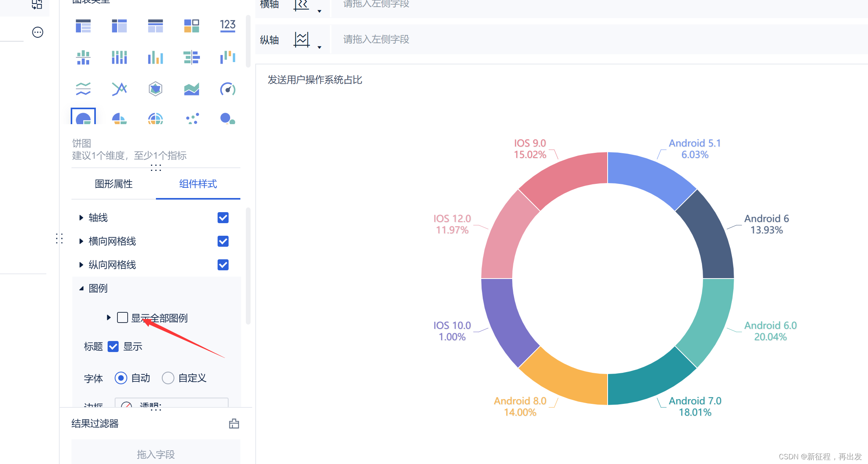
Task: Click the Android 7.0 18.01% label
Action: pos(695,406)
